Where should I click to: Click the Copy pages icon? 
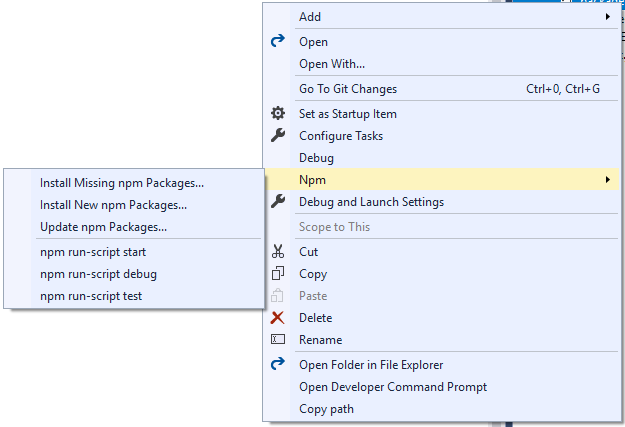click(x=278, y=274)
